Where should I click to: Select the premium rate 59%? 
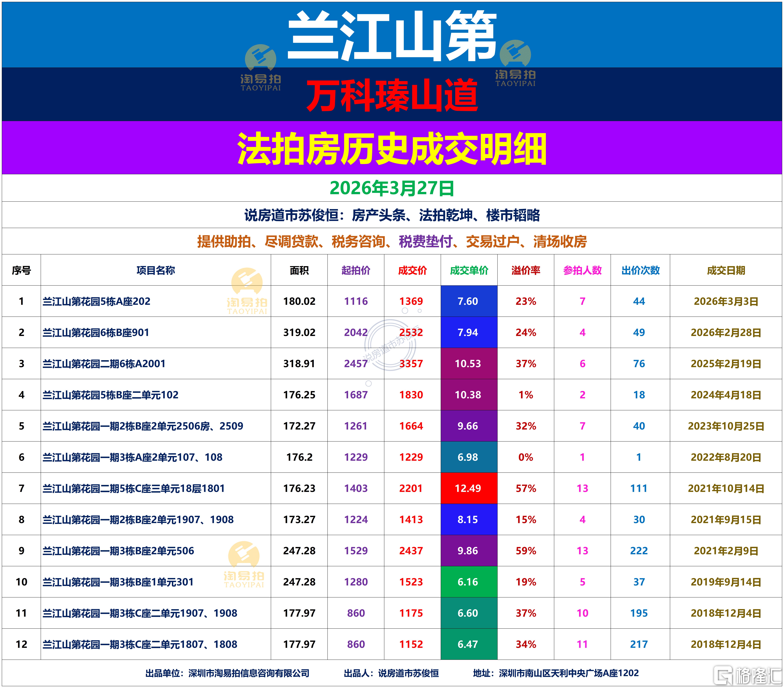[526, 551]
